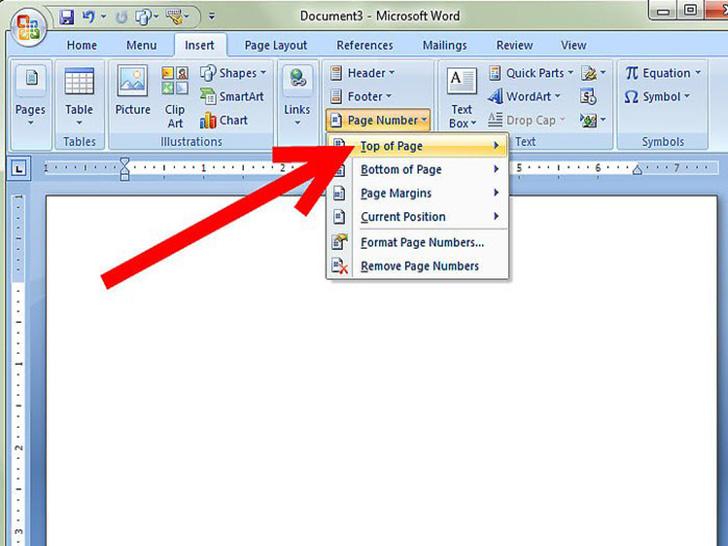Open the Mailings tab

tap(444, 45)
